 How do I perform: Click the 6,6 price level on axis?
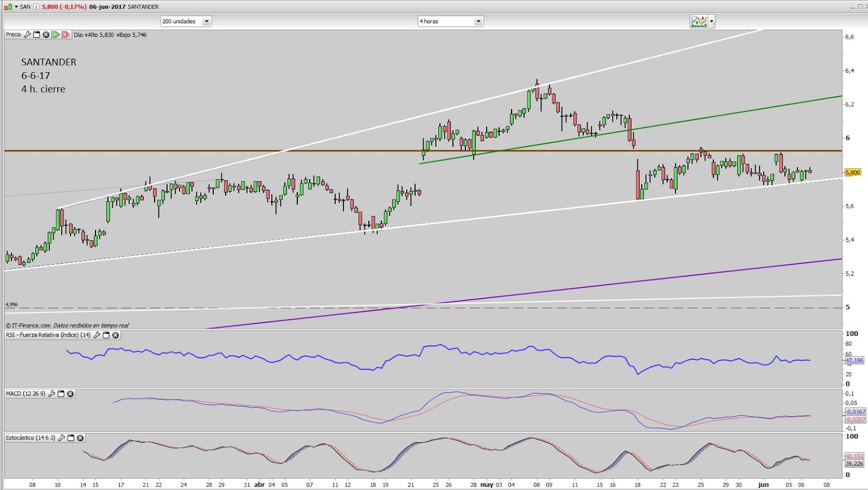coord(850,37)
